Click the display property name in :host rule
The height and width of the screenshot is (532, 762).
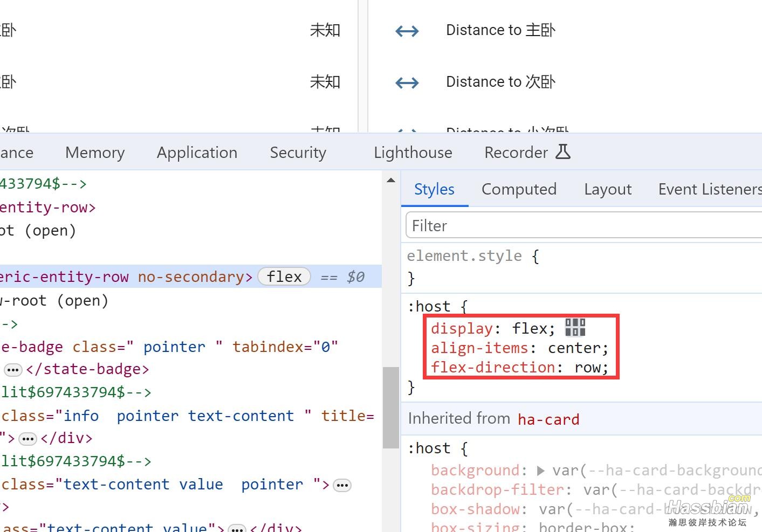coord(462,328)
